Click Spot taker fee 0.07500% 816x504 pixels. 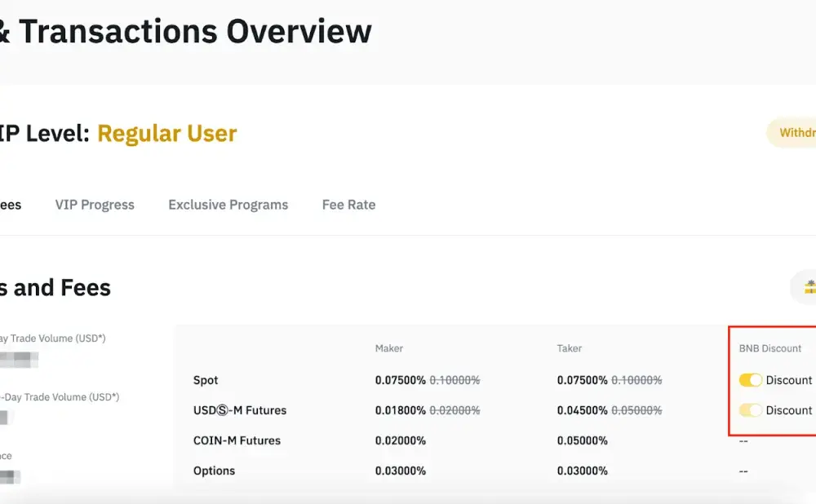pos(582,380)
